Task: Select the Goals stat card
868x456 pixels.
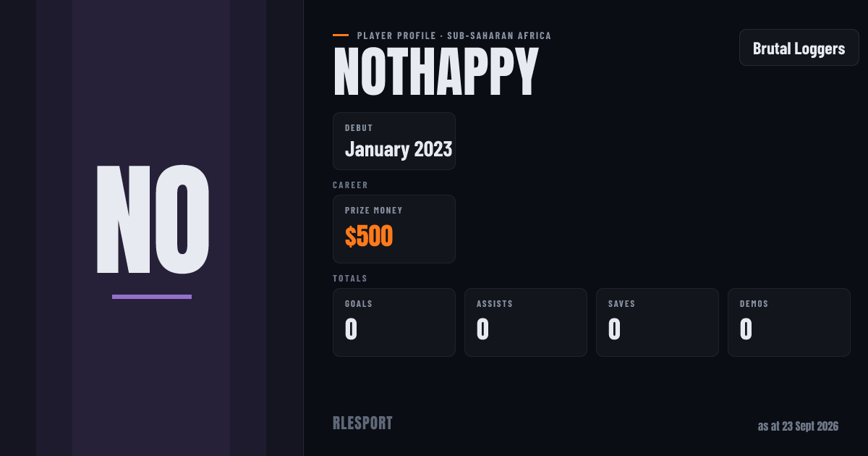Action: [x=394, y=322]
